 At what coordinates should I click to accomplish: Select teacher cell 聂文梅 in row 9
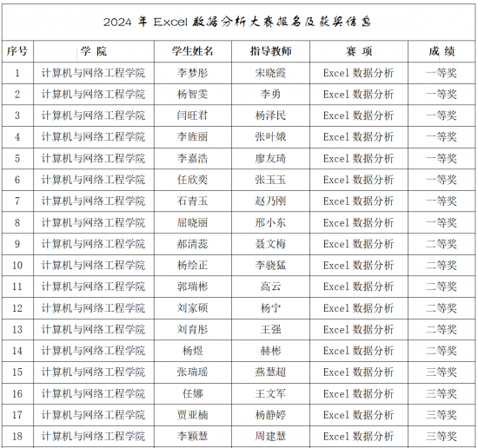click(x=270, y=244)
